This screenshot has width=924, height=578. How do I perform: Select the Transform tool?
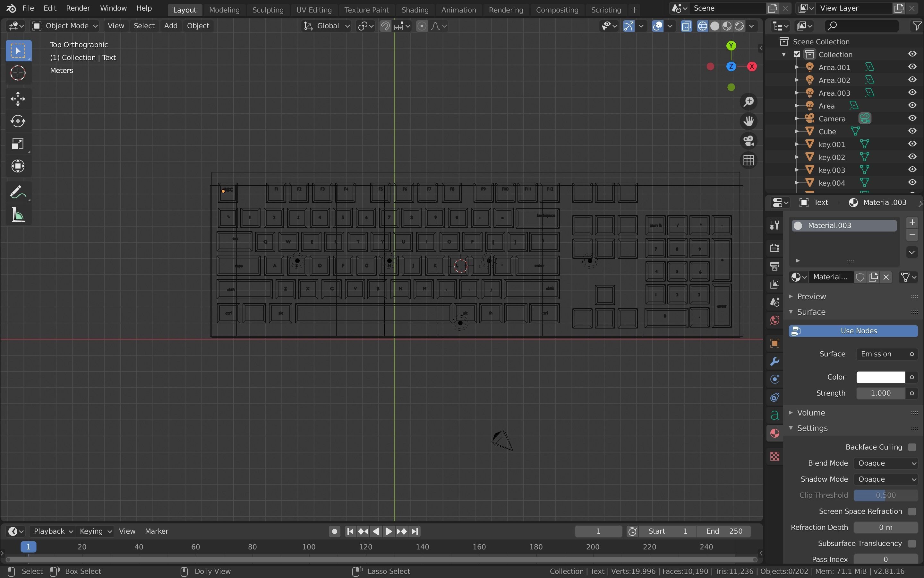18,166
